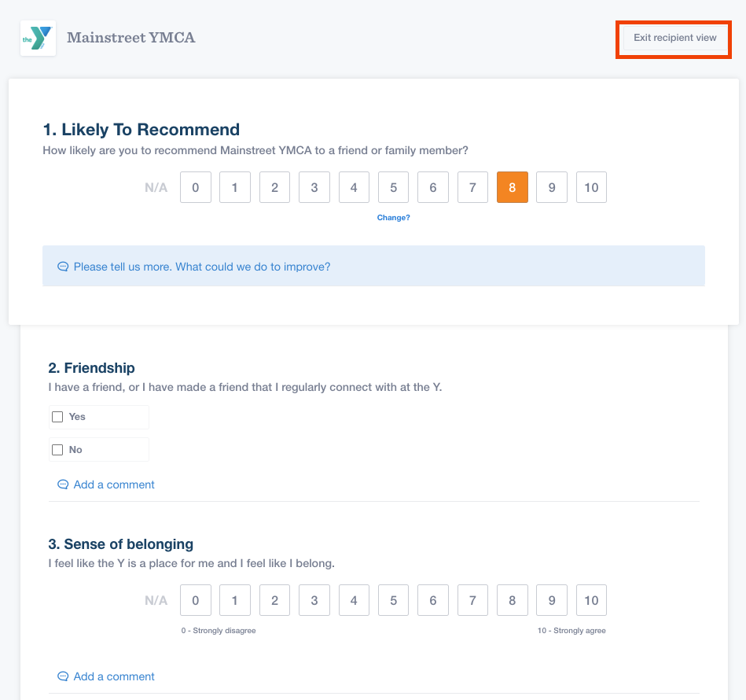The width and height of the screenshot is (746, 700).
Task: Click the comment bubble icon under Friendship
Action: click(63, 484)
